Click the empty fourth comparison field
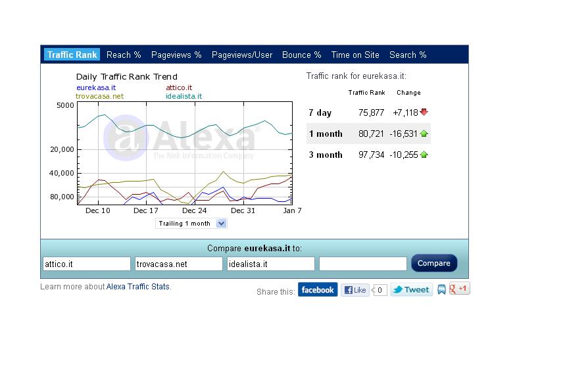Screen dimensions: 565x392 363,264
